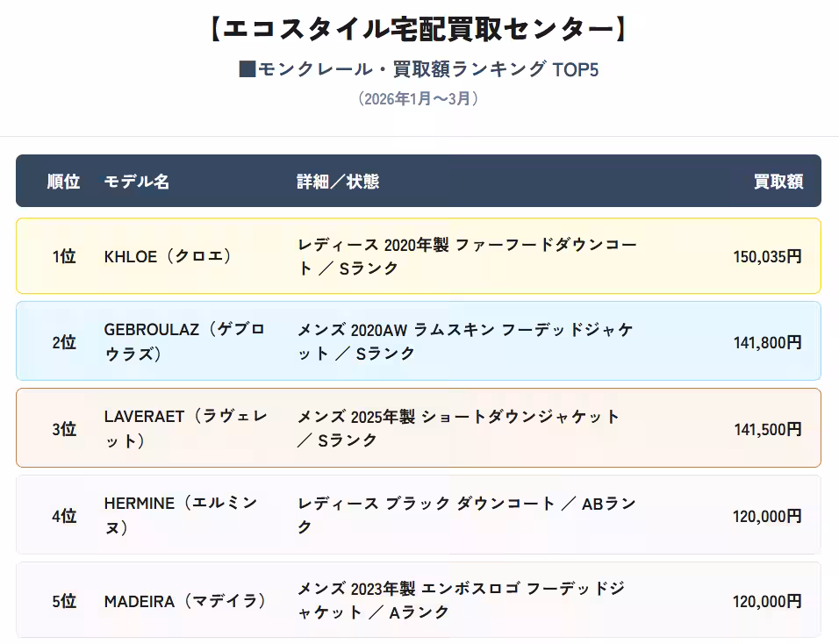
Task: Click the エコスタイル宅配買取センター title heading
Action: pos(419,28)
